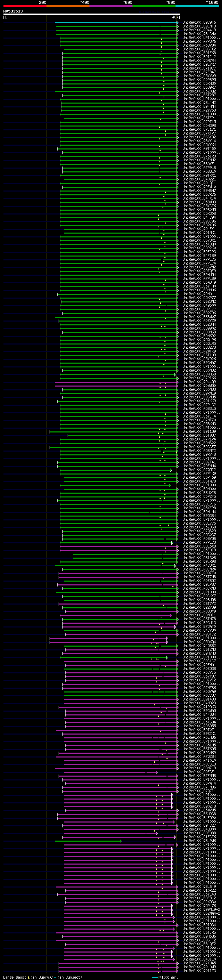
Task: Click label UniRef100_B9HS22
Action: (199, 443)
